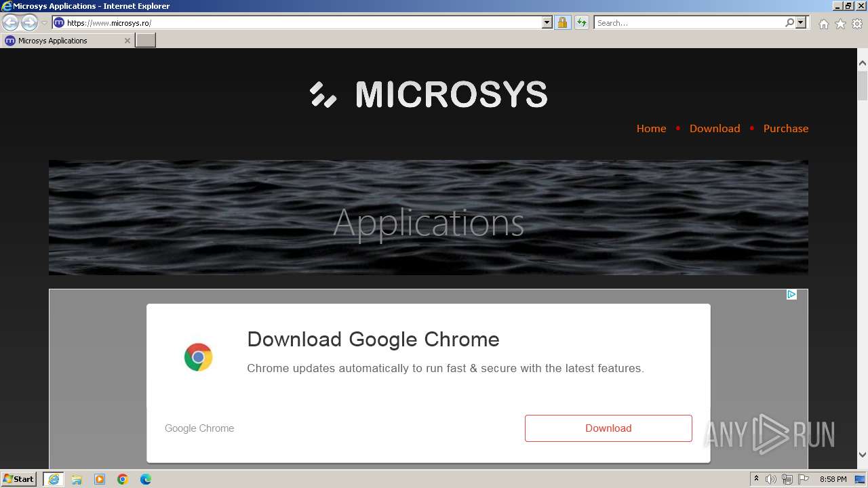Expand the address bar URL dropdown
The image size is (868, 488).
click(547, 22)
